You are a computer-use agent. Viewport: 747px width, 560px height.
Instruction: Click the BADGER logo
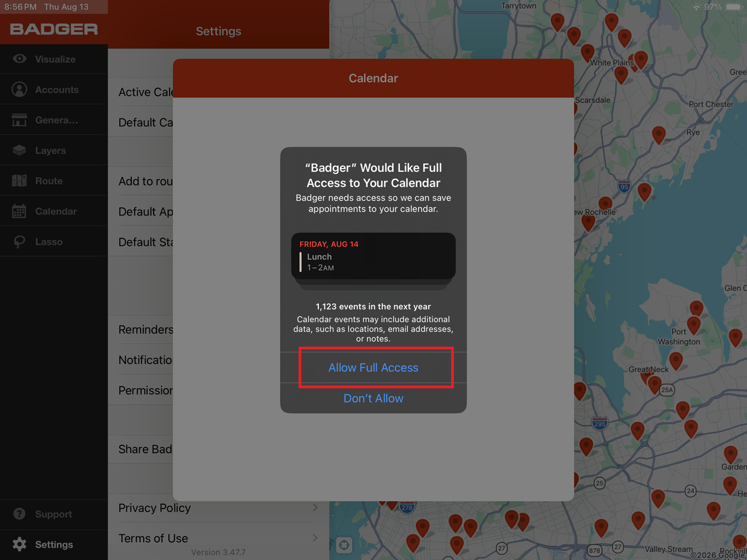pos(54,29)
